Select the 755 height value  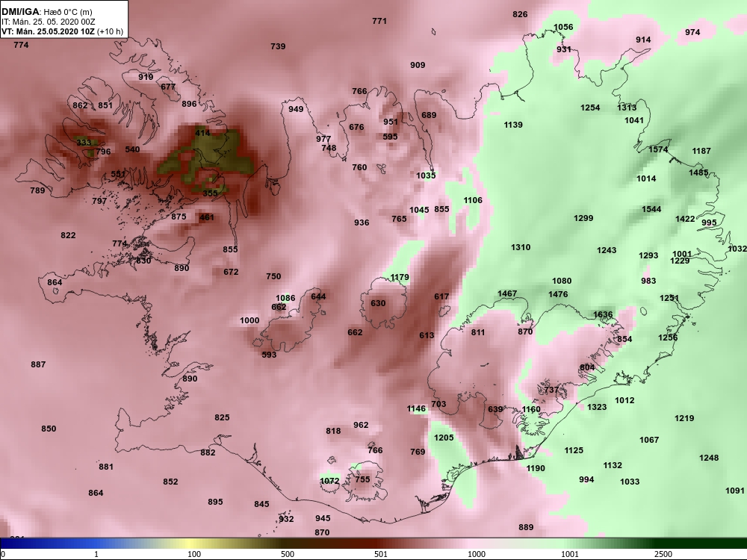(x=362, y=479)
